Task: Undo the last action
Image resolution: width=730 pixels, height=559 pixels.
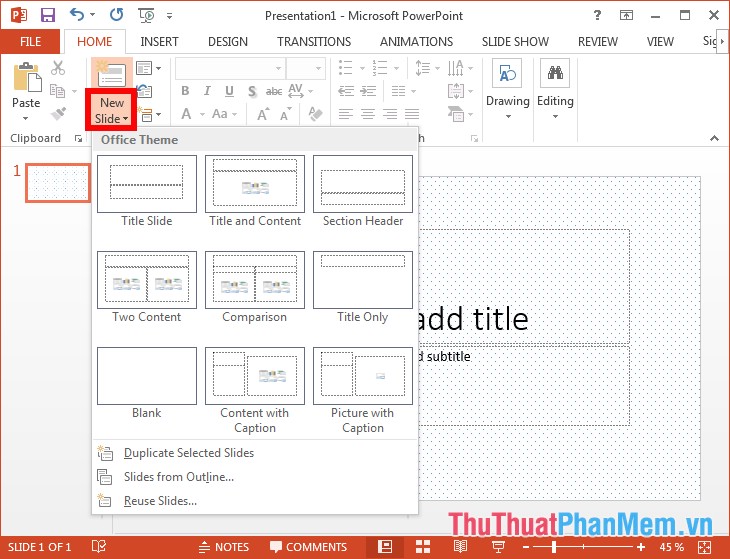Action: pos(77,15)
